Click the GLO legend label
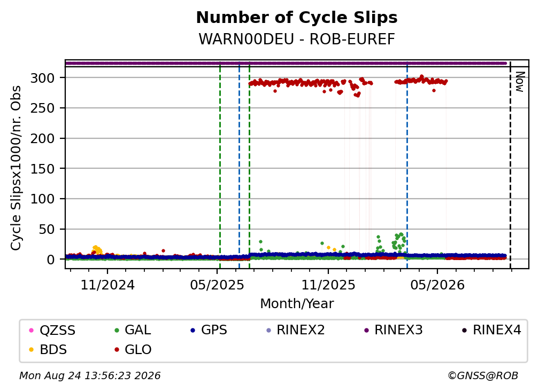 (x=138, y=350)
